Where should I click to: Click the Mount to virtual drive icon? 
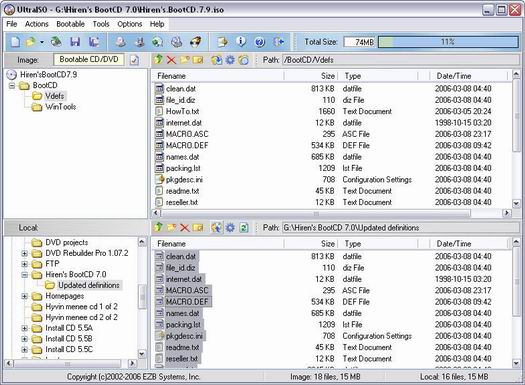pos(176,42)
